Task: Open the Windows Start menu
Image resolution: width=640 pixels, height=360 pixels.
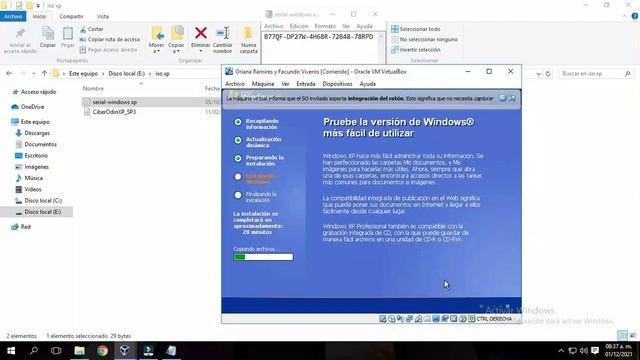Action: (x=11, y=350)
